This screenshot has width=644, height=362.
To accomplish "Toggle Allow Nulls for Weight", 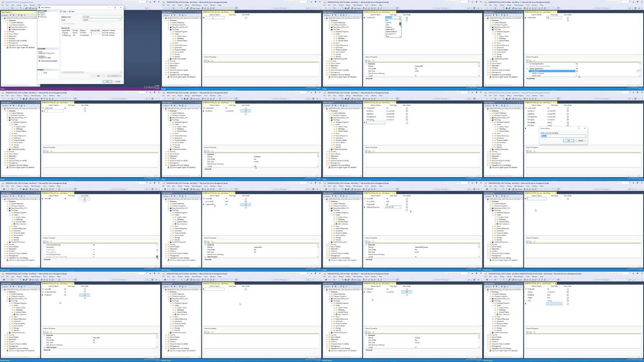I will pos(568,298).
